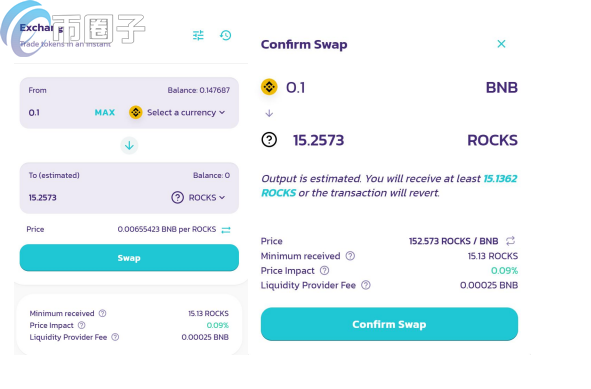Show Minimum received help in bottom panel
The image size is (591, 389).
coord(103,313)
